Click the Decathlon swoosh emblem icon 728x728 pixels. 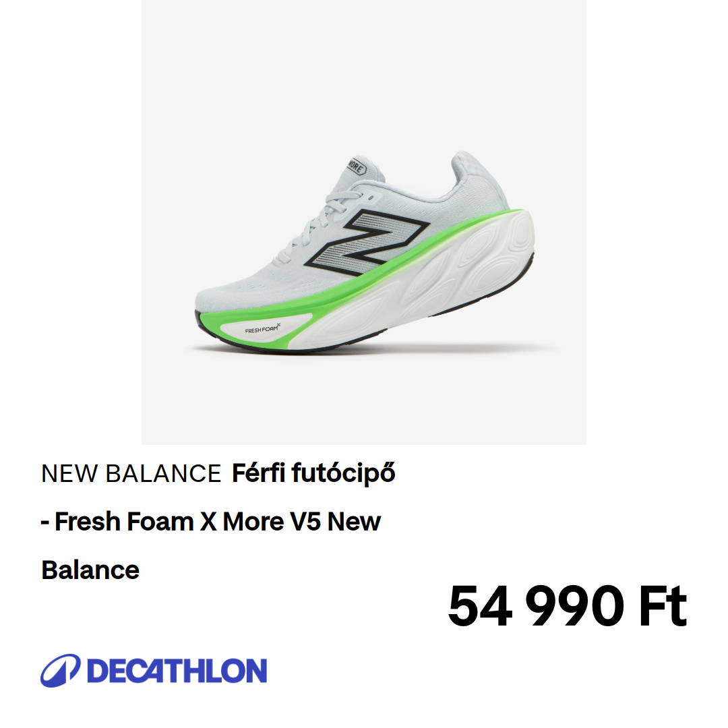(x=61, y=671)
